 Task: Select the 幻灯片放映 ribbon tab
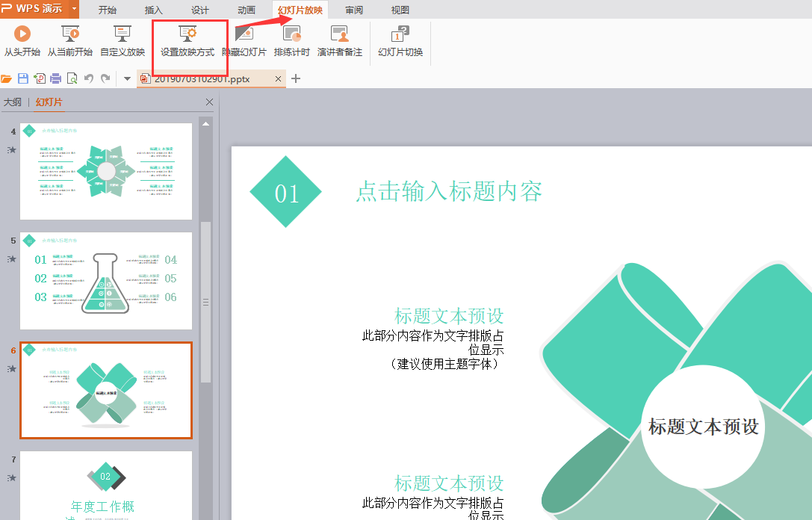(x=300, y=10)
